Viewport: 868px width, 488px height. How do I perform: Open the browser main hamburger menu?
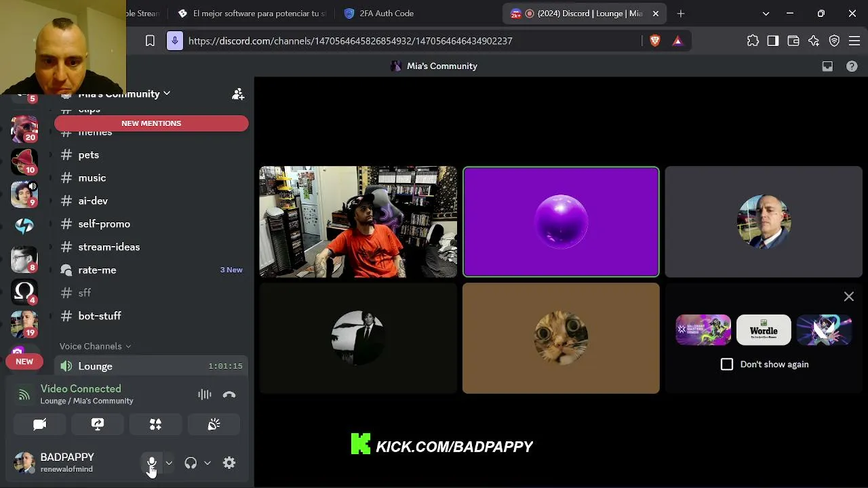point(854,41)
